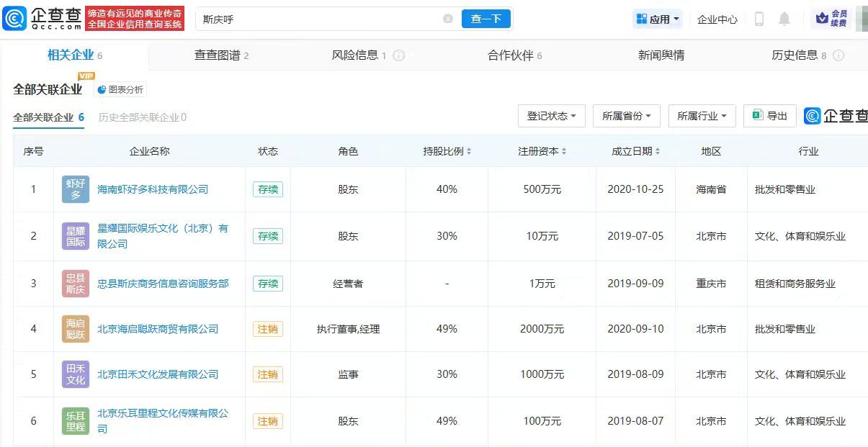Click the 2020-10-25 establishment date
This screenshot has height=447, width=868.
635,189
